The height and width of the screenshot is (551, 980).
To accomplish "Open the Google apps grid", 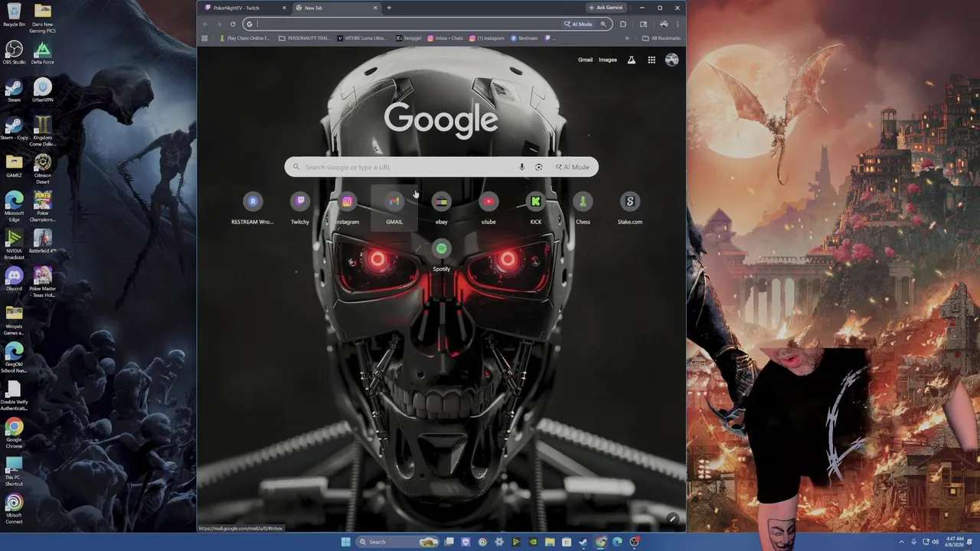I will pyautogui.click(x=652, y=60).
